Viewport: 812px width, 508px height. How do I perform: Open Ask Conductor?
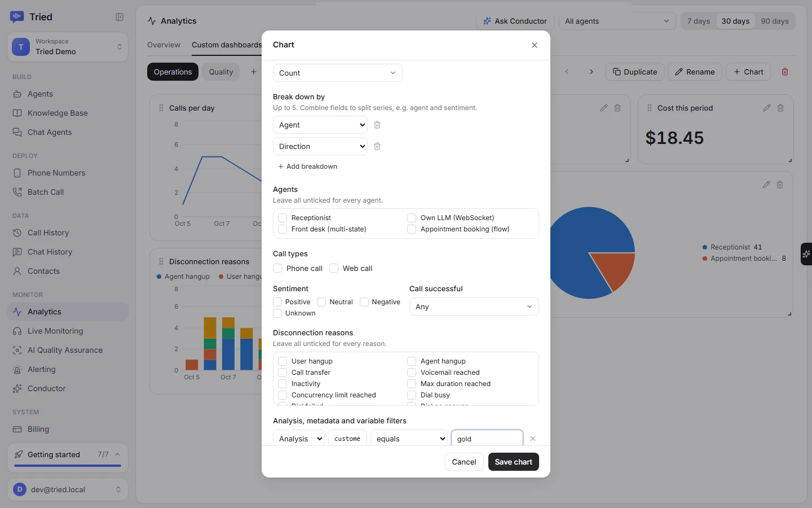(x=515, y=21)
